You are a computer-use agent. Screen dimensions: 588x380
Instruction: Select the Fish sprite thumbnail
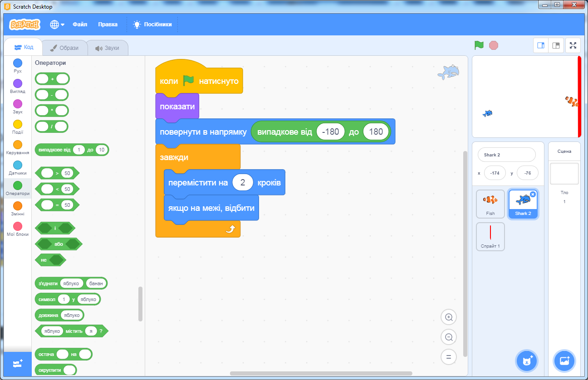[490, 204]
